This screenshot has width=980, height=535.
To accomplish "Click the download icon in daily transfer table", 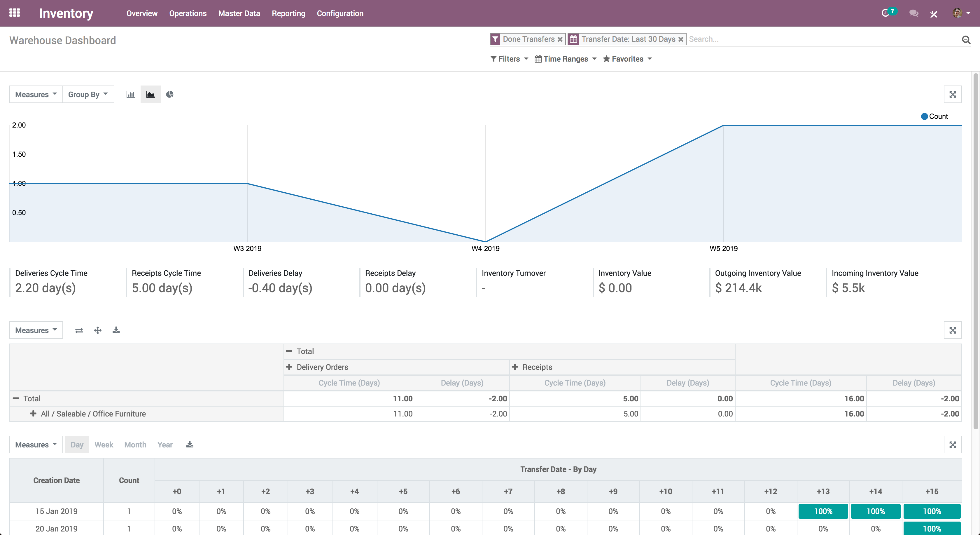I will tap(190, 444).
